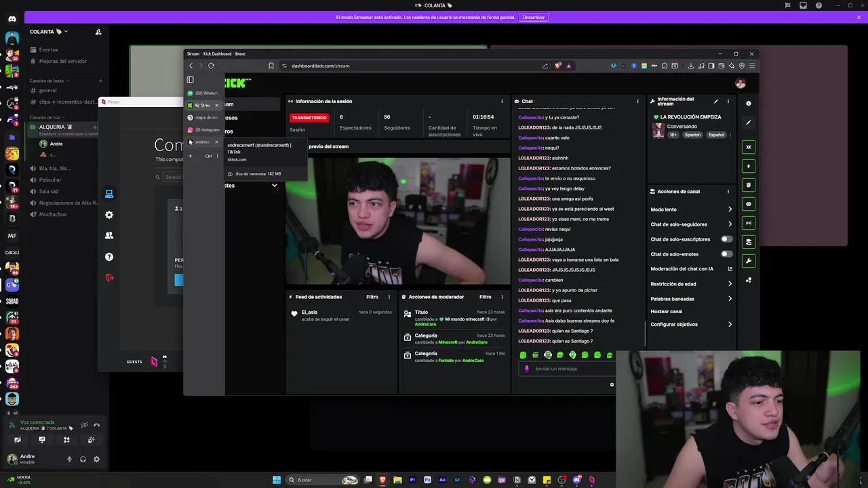Edit stream information pencil icon
Viewport: 868px width, 488px height.
click(716, 101)
